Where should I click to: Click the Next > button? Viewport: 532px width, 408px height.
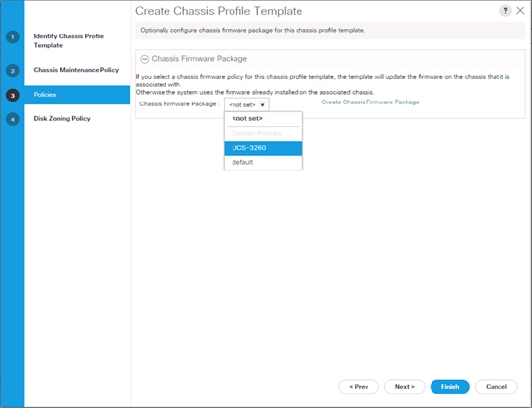[x=405, y=387]
